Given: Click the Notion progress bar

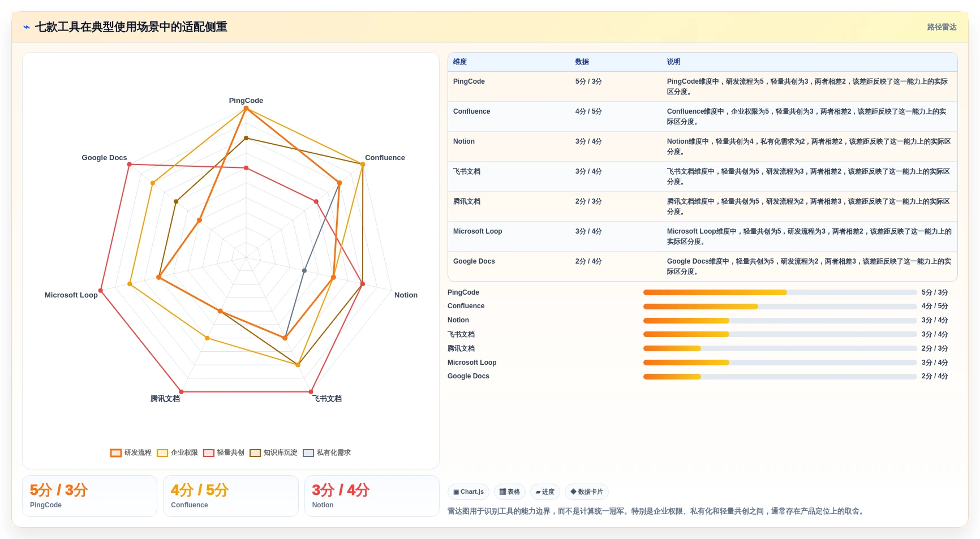Looking at the screenshot, I should [x=780, y=321].
